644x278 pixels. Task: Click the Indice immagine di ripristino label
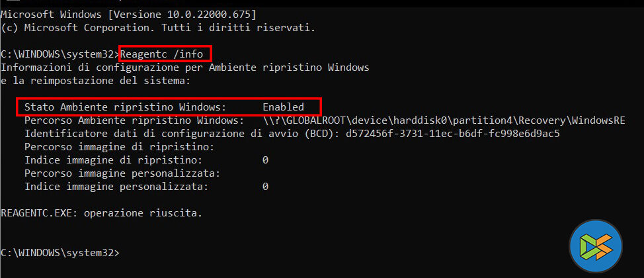coord(113,160)
